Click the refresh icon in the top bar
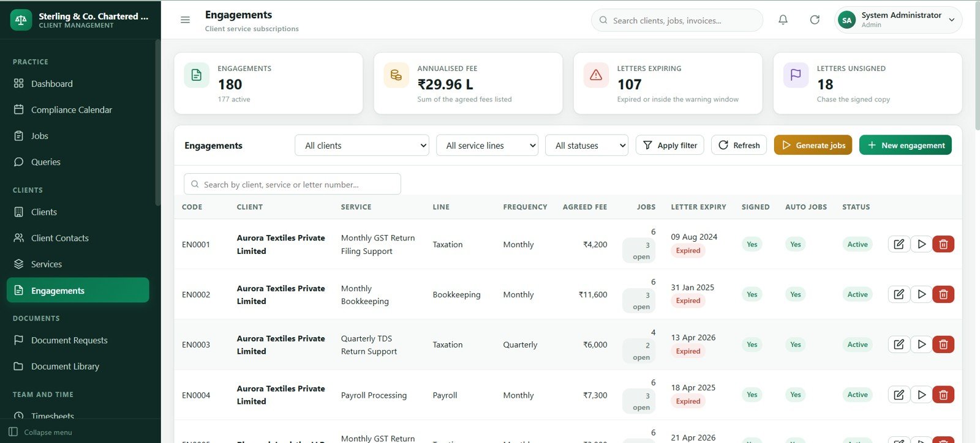 (x=815, y=20)
